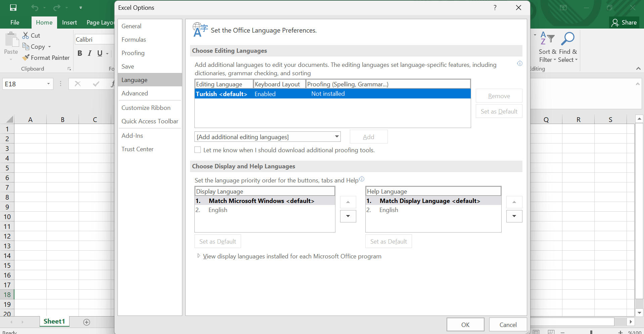
Task: Click the formula bar Cancel X icon
Action: [78, 84]
